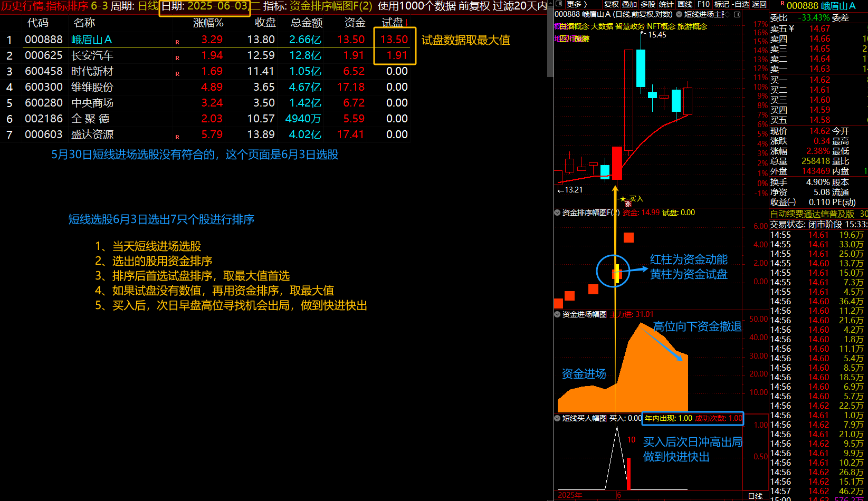This screenshot has width=868, height=501.
Task: Open F10 company information
Action: [703, 4]
